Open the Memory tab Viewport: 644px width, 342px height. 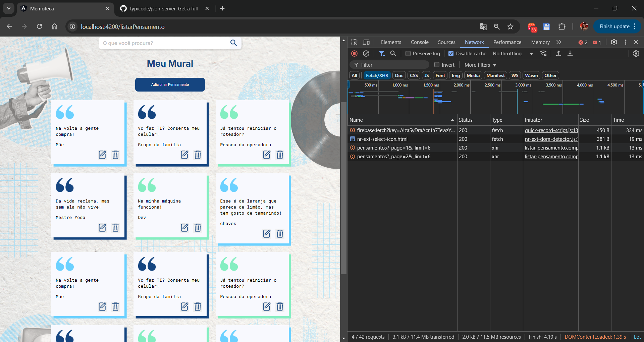pyautogui.click(x=540, y=42)
